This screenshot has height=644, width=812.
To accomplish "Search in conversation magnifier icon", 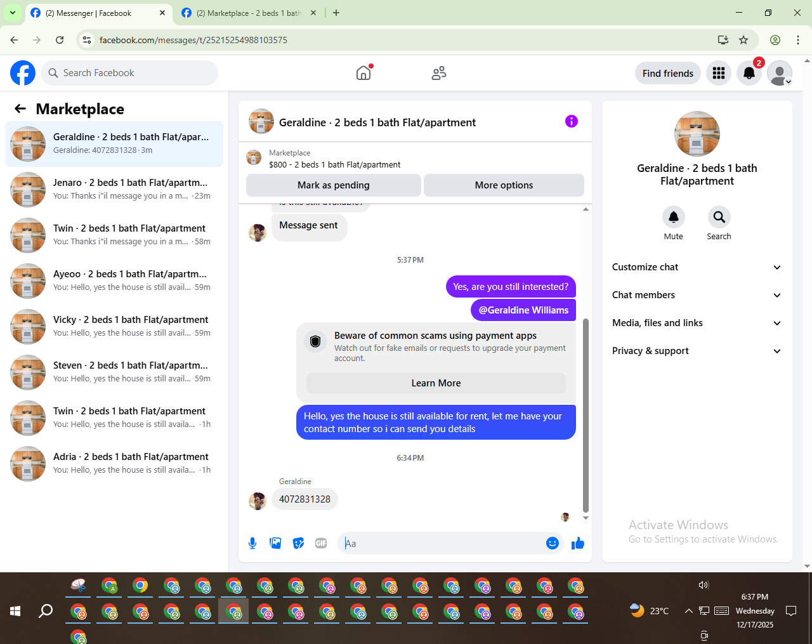I will point(719,217).
